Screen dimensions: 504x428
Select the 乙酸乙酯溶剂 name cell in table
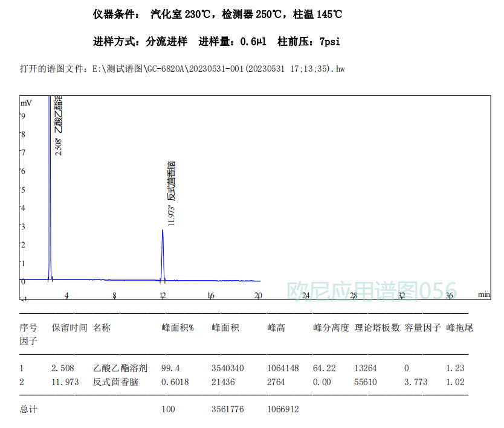point(120,368)
